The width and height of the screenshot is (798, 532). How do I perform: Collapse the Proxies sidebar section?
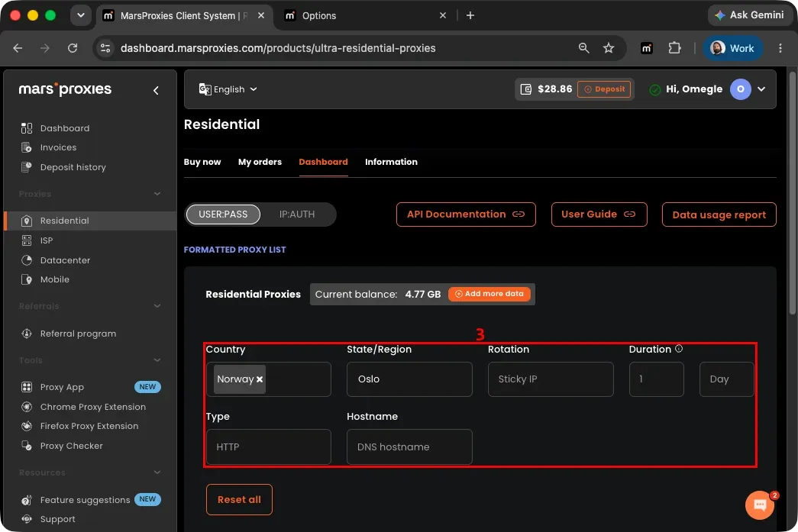click(157, 194)
